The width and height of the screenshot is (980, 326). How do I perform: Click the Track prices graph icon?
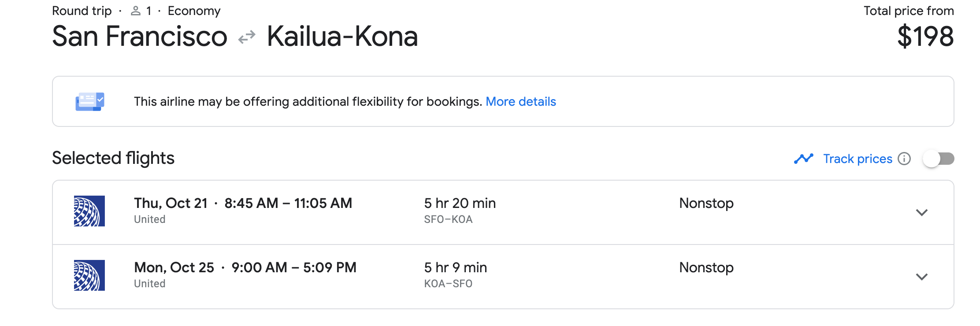[803, 159]
